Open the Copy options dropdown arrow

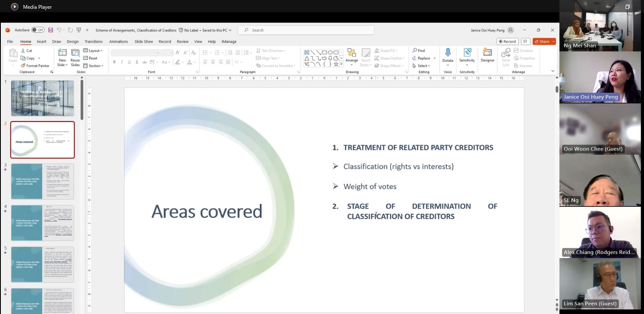coord(39,58)
